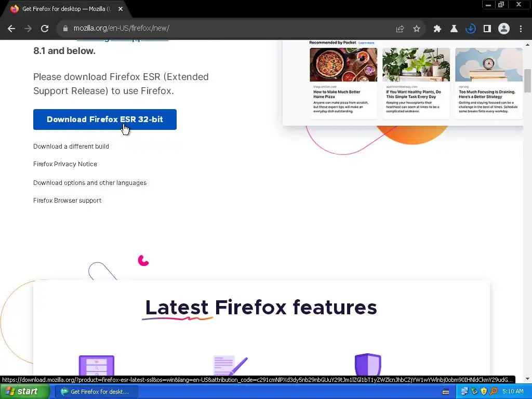Toggle the side panel icon
The image size is (532, 399).
coord(487,29)
